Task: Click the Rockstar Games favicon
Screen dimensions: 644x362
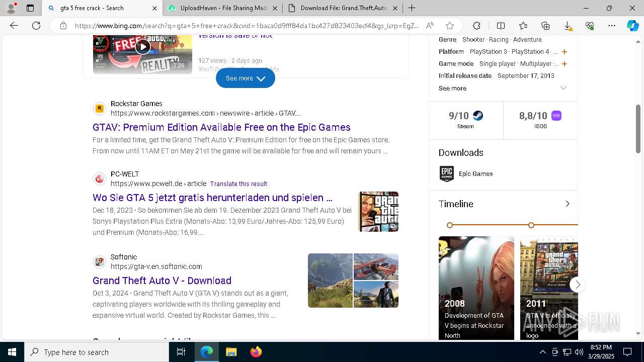Action: 100,109
